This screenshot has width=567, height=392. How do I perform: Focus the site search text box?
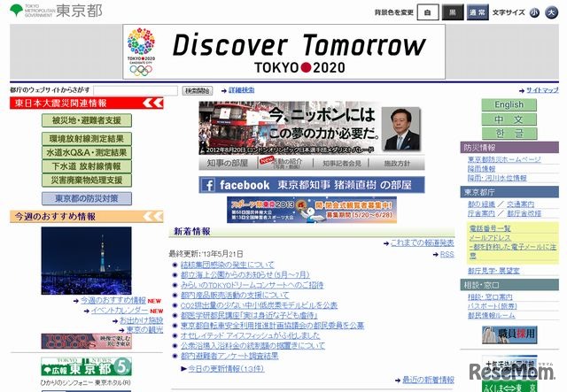pyautogui.click(x=136, y=90)
